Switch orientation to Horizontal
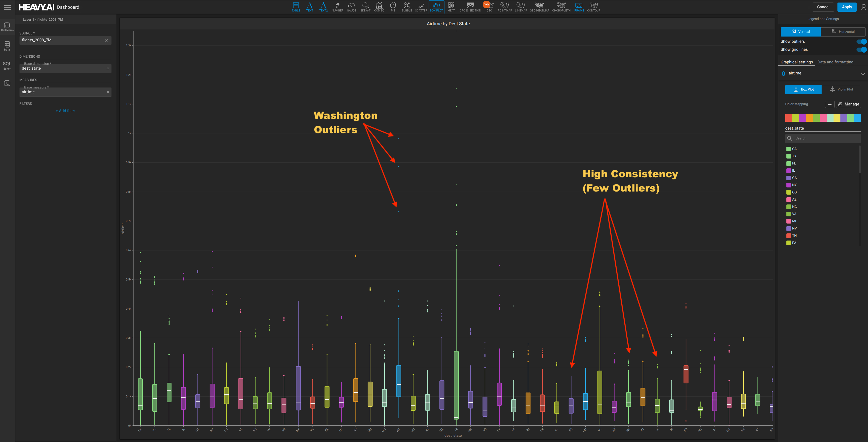The height and width of the screenshot is (442, 868). tap(843, 31)
